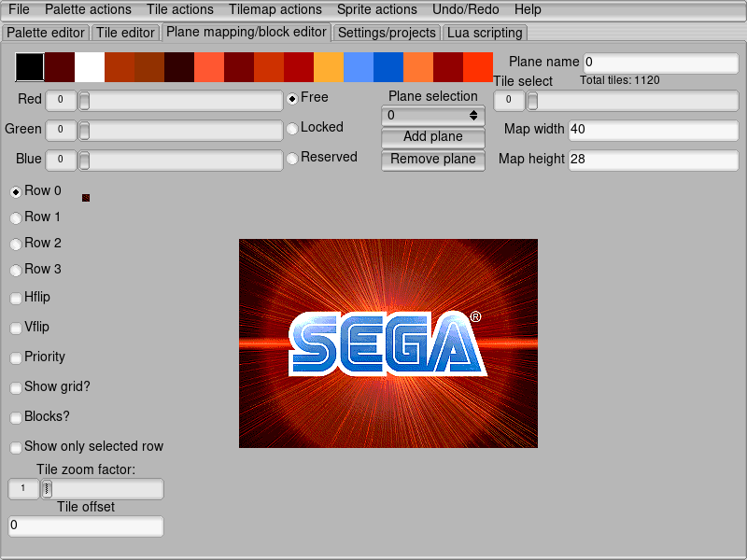Viewport: 747px width, 560px height.
Task: Click the Red value box
Action: pos(61,100)
